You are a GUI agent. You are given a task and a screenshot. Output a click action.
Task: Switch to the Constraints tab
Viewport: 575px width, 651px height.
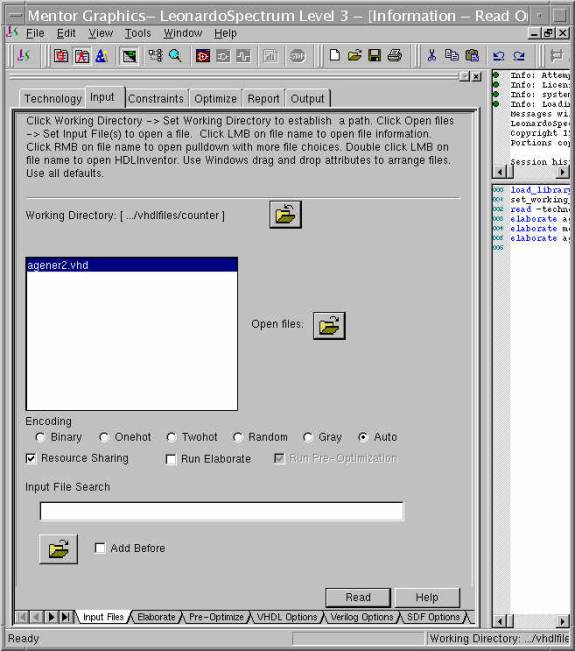(x=156, y=99)
